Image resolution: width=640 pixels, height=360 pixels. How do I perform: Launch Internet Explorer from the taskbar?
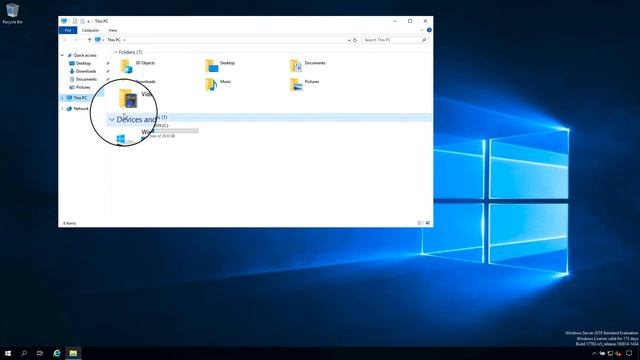point(57,353)
